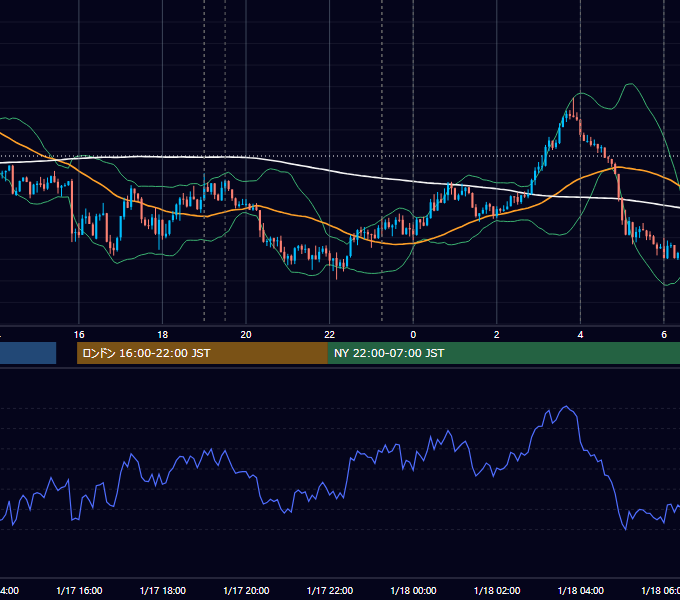The width and height of the screenshot is (680, 600).
Task: Click hour label 0 on the upper time axis
Action: 413,335
